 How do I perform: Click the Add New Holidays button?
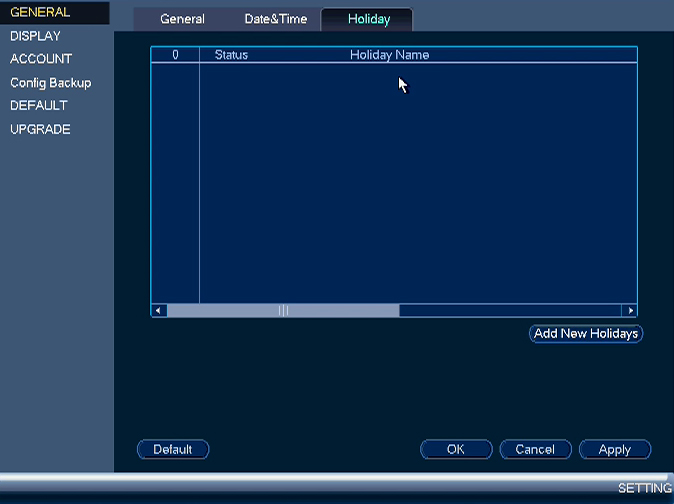[x=586, y=334]
